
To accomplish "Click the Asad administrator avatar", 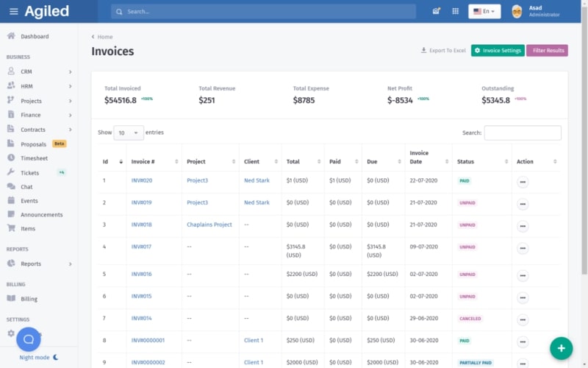I will pyautogui.click(x=517, y=11).
